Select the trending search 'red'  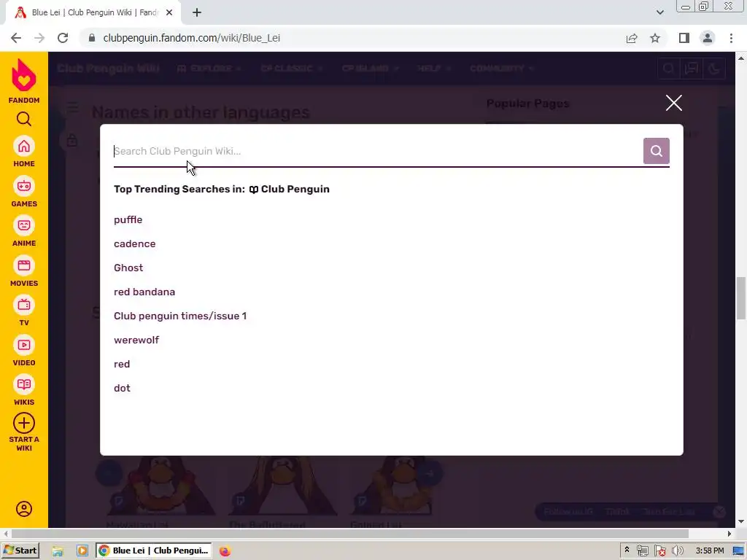click(122, 364)
